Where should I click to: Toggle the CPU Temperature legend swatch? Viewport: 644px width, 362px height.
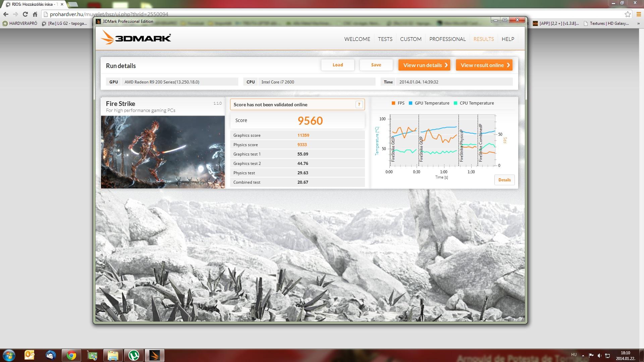pyautogui.click(x=455, y=103)
